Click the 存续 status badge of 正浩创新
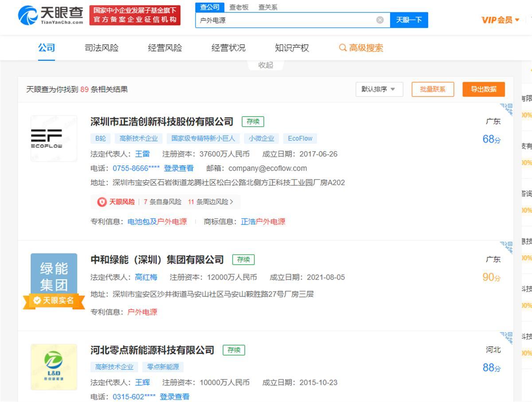The width and height of the screenshot is (532, 402). 253,121
